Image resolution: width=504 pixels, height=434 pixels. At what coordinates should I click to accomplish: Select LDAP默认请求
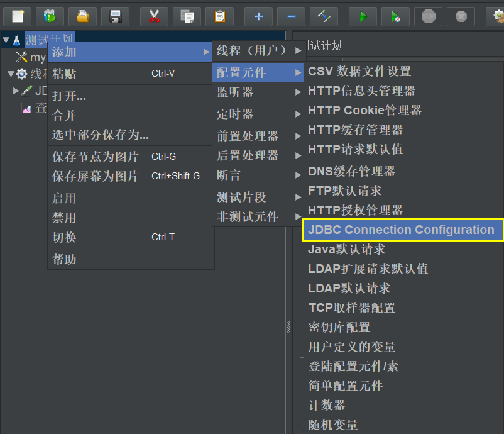[x=403, y=288]
